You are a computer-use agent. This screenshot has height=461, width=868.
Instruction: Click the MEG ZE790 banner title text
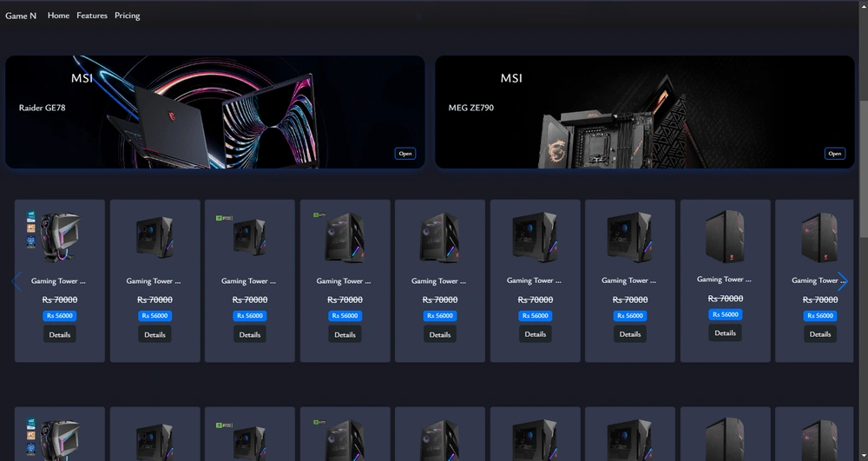471,108
